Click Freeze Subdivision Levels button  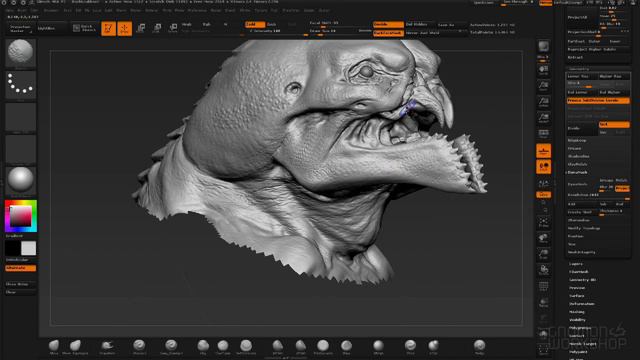coord(598,100)
